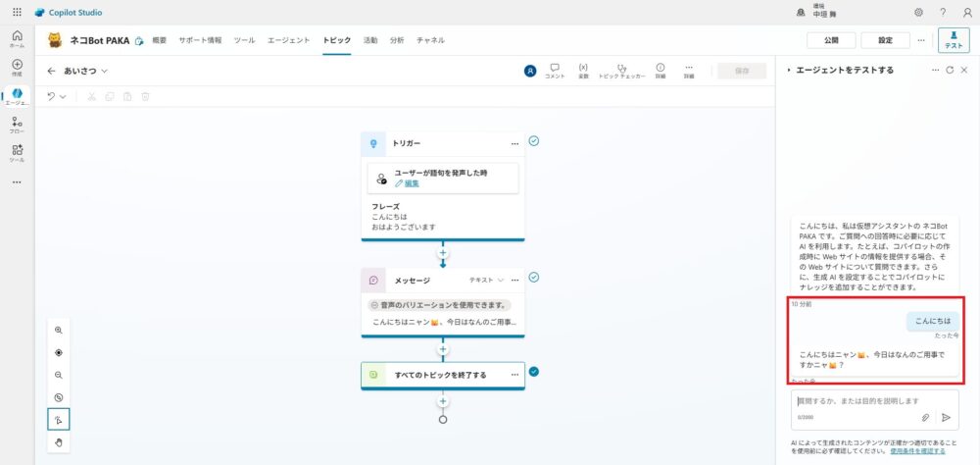Screen dimensions: 980x465
Task: Click the 設定 settings button
Action: click(885, 40)
